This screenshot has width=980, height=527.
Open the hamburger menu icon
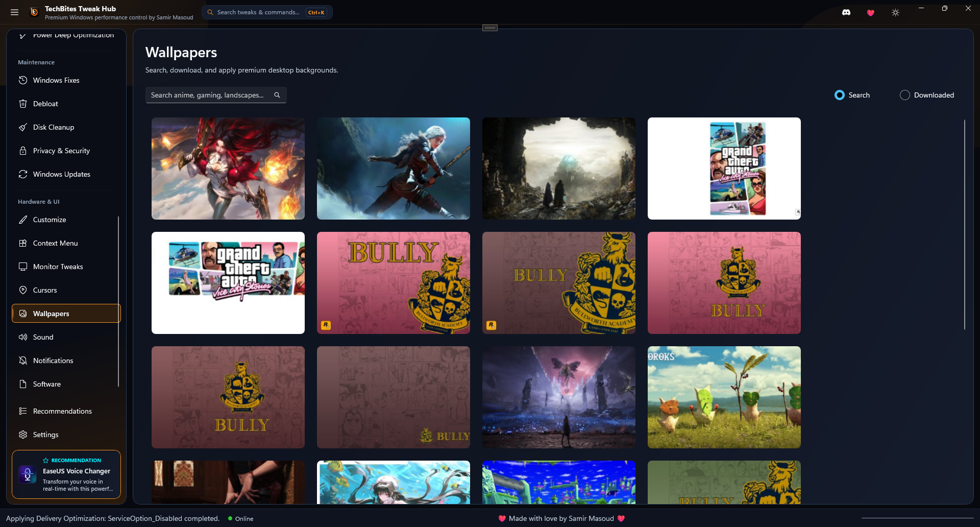pos(14,12)
